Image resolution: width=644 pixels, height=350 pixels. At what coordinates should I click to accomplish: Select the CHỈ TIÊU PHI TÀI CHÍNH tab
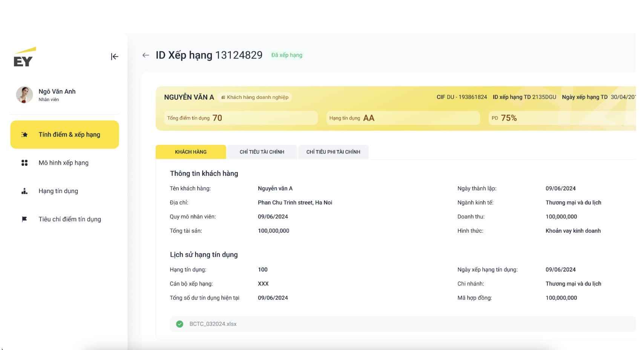click(x=333, y=152)
